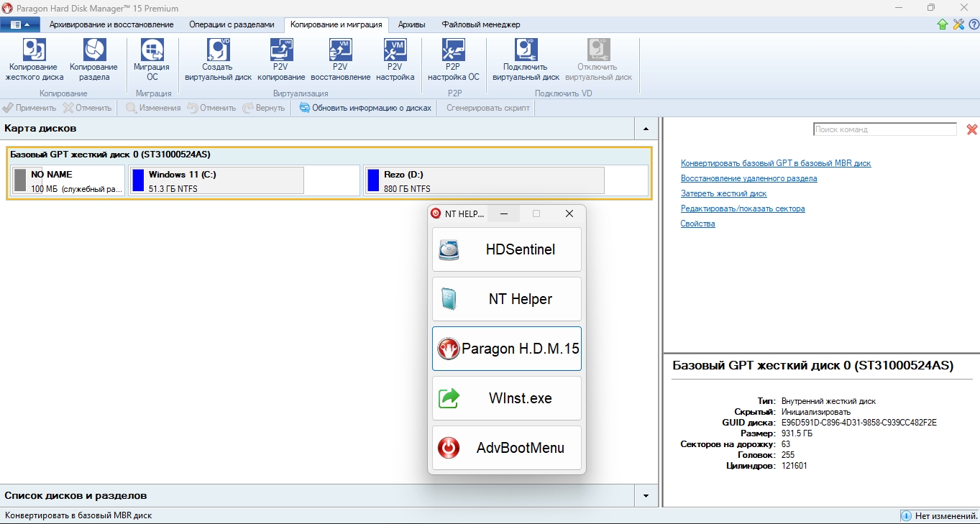Image resolution: width=980 pixels, height=524 pixels.
Task: Open the Изменения changes list
Action: tap(153, 108)
